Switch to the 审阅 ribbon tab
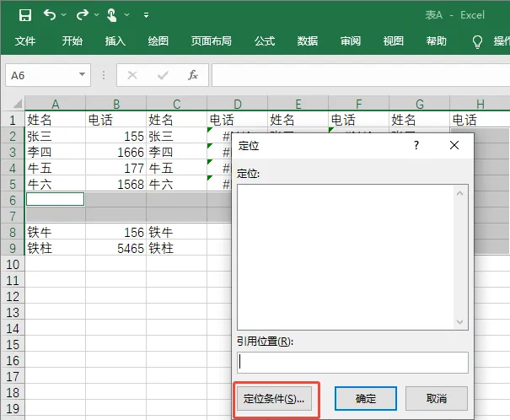 click(351, 41)
